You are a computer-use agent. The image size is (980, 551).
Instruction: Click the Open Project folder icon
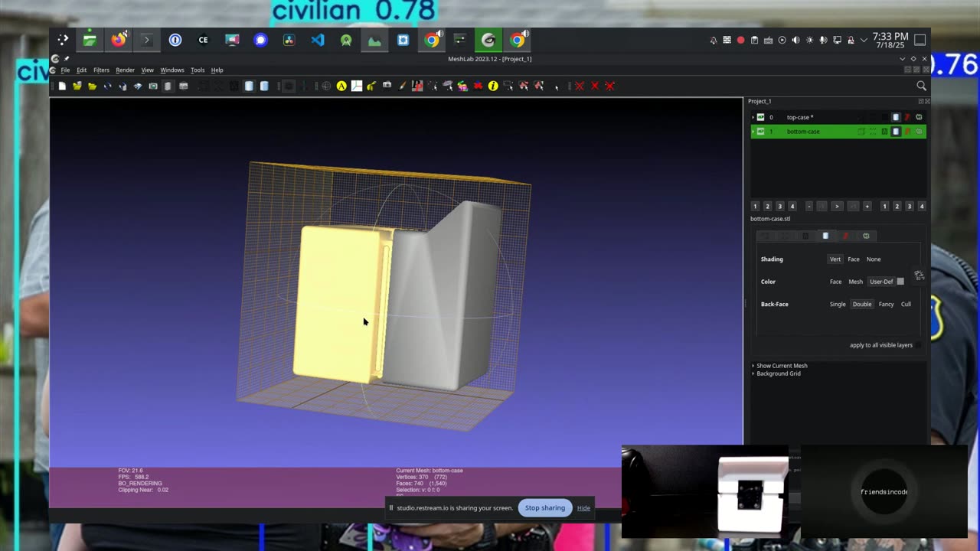(x=77, y=86)
